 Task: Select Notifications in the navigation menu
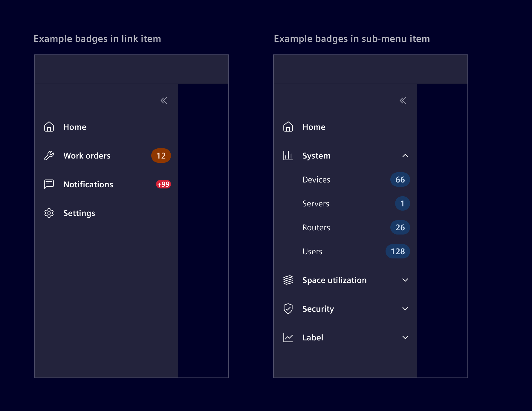[x=88, y=184]
